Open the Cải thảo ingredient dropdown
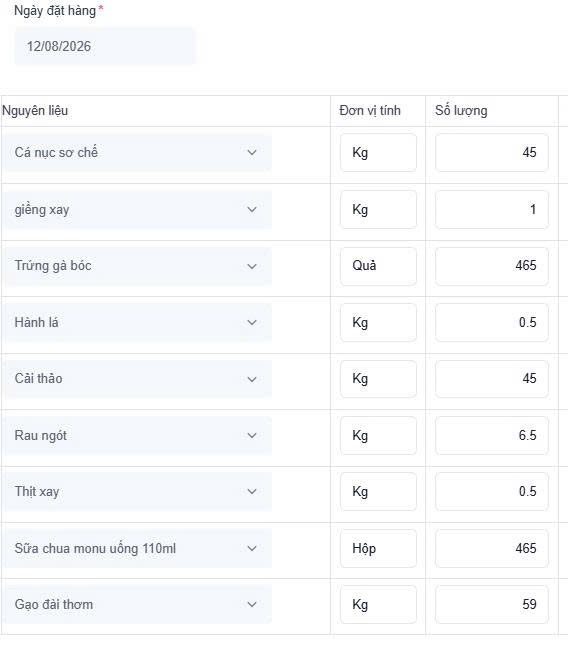 [138, 379]
